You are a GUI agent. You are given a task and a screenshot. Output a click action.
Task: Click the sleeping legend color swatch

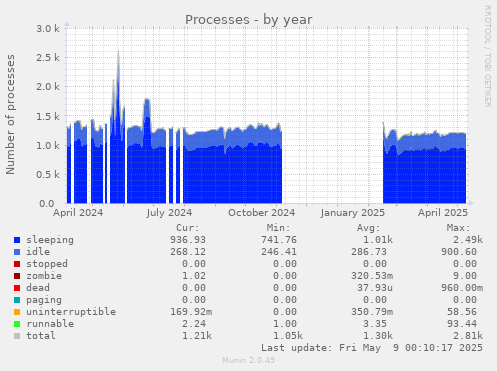pyautogui.click(x=17, y=240)
